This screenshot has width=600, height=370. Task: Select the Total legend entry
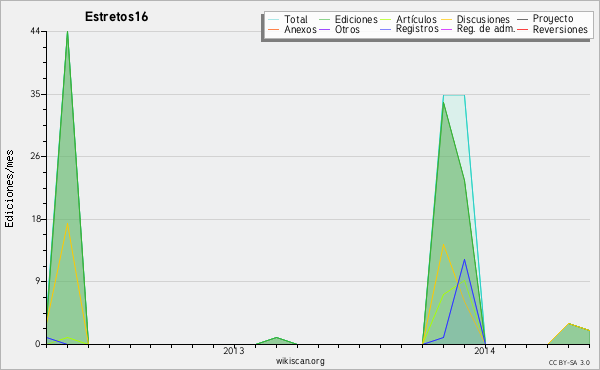pos(296,19)
